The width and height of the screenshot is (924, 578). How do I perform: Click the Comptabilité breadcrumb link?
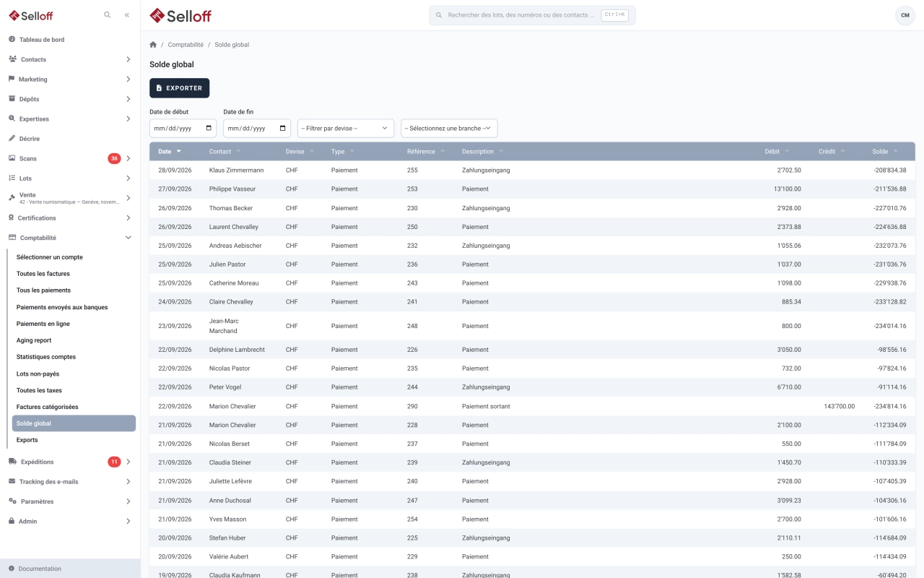[x=186, y=45]
